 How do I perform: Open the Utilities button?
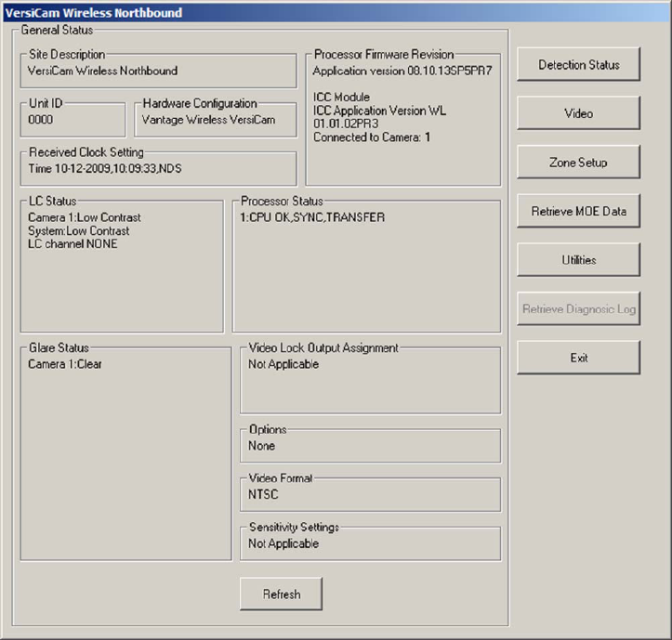578,259
